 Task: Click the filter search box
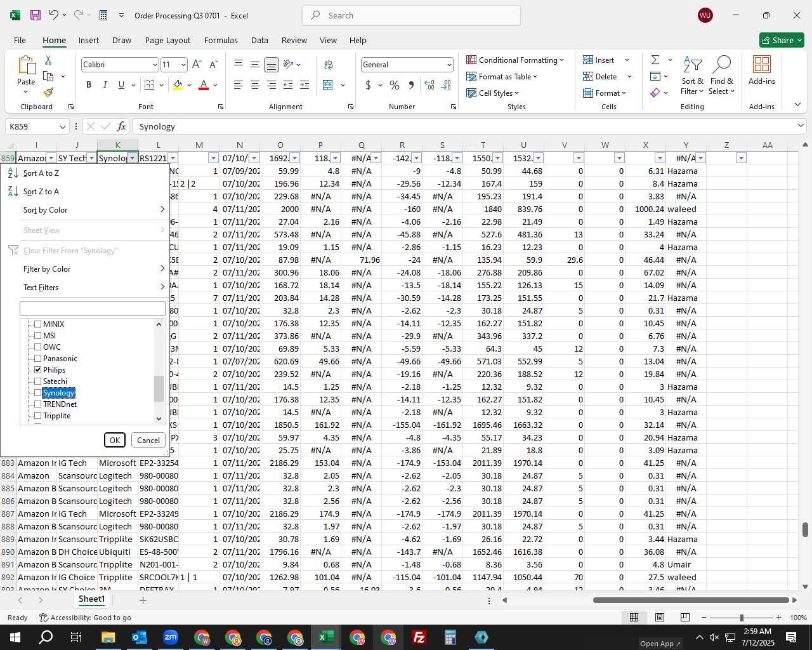click(x=93, y=308)
